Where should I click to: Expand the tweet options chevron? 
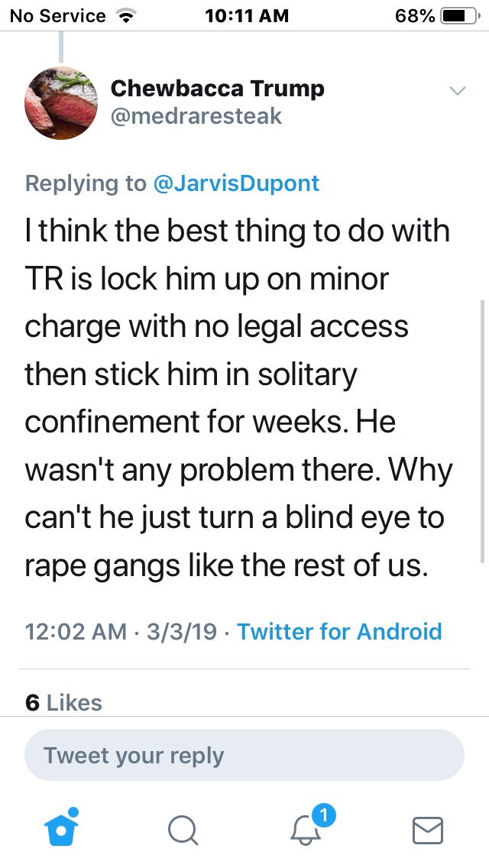[x=457, y=91]
